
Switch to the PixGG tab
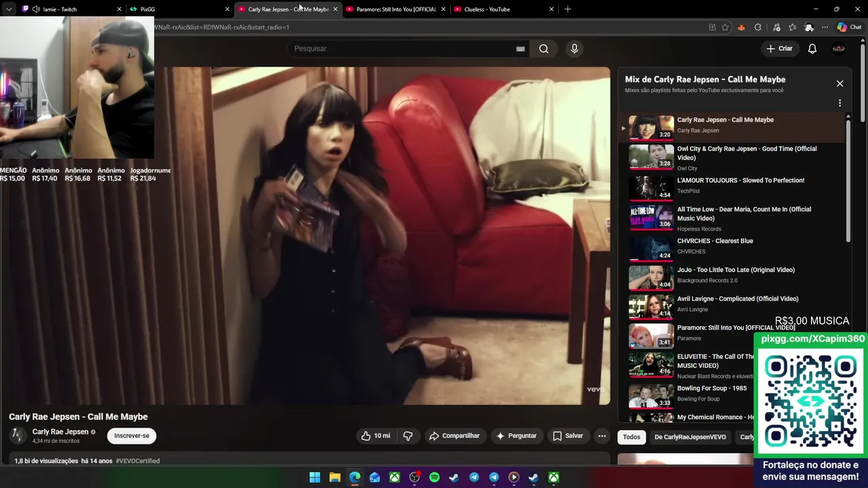click(179, 9)
